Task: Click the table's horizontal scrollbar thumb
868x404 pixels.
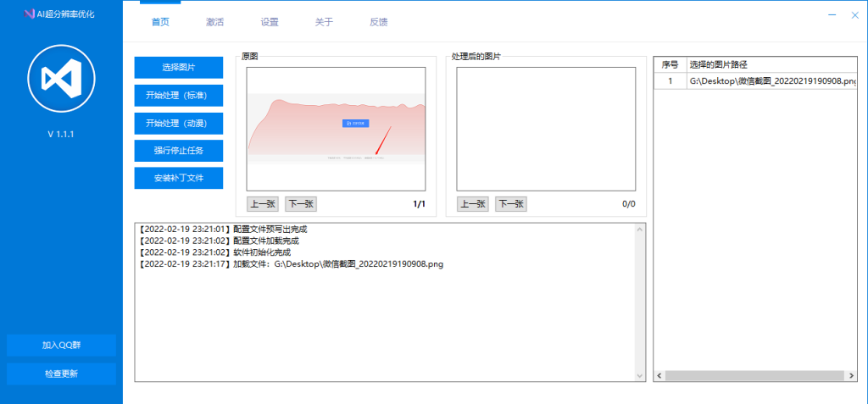Action: pyautogui.click(x=754, y=376)
